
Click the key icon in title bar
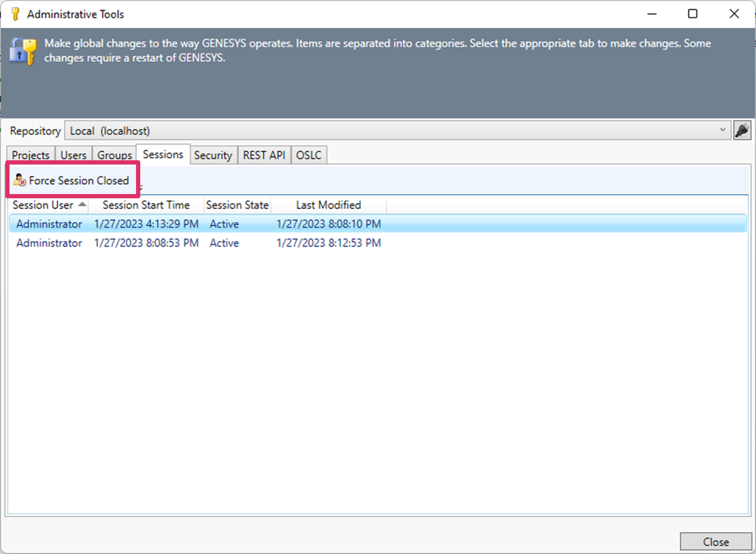click(x=16, y=14)
